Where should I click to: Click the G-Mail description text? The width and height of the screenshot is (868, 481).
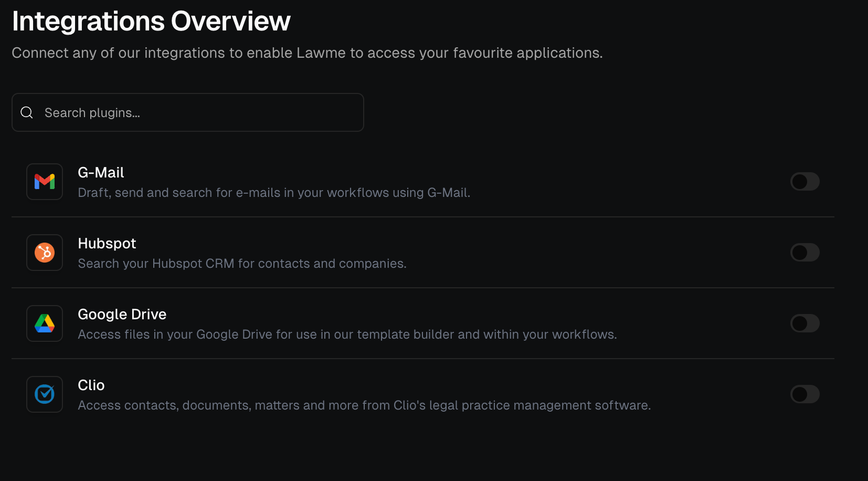pyautogui.click(x=274, y=193)
